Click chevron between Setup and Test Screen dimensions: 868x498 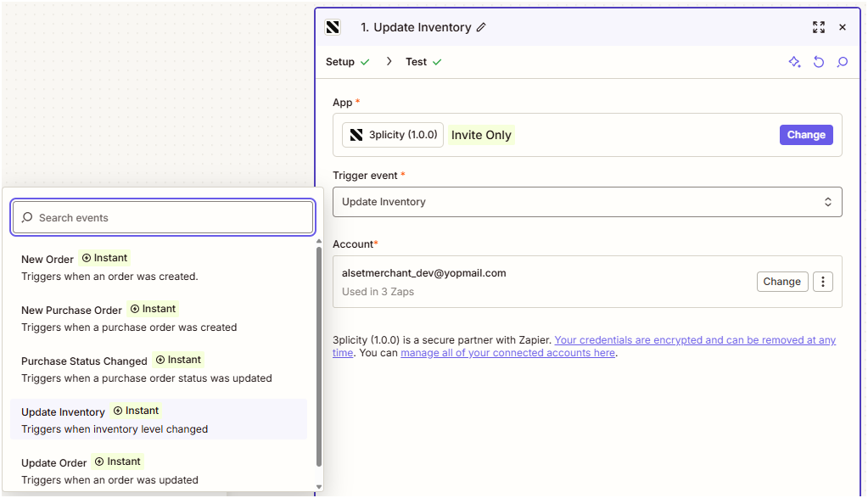tap(389, 61)
